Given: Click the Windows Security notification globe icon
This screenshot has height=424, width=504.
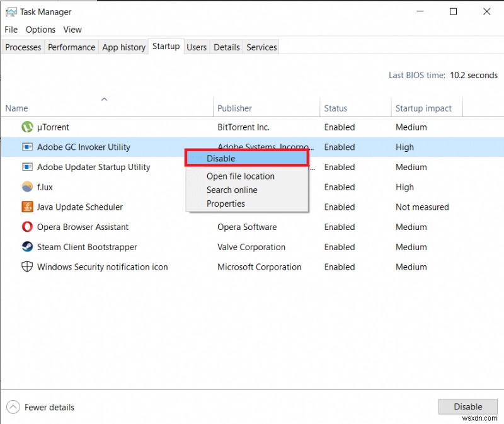Looking at the screenshot, I should tap(26, 266).
